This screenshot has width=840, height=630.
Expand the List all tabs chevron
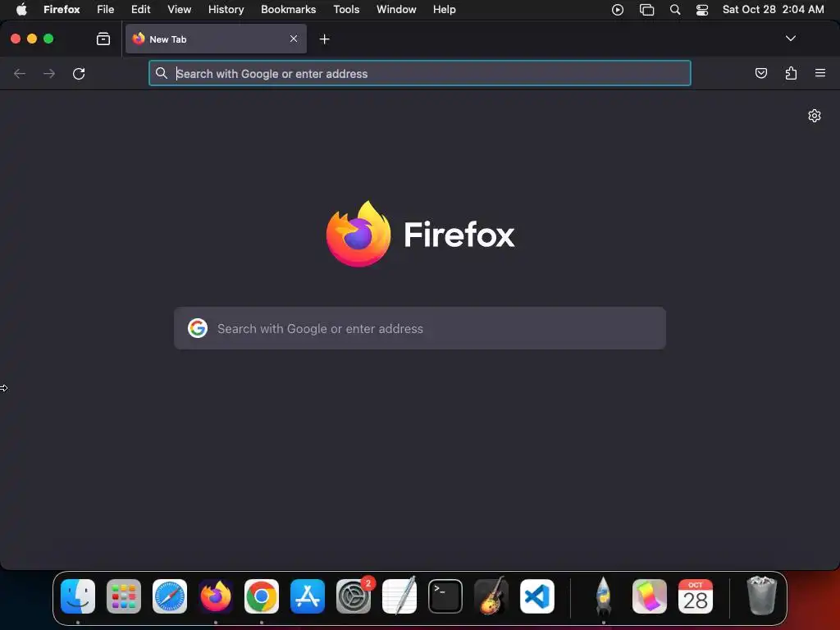(x=790, y=39)
